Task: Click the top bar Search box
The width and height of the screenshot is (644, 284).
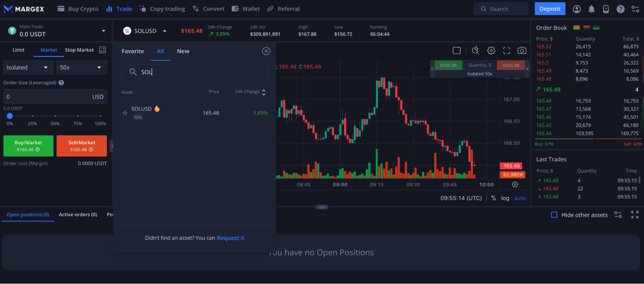Action: (x=501, y=9)
